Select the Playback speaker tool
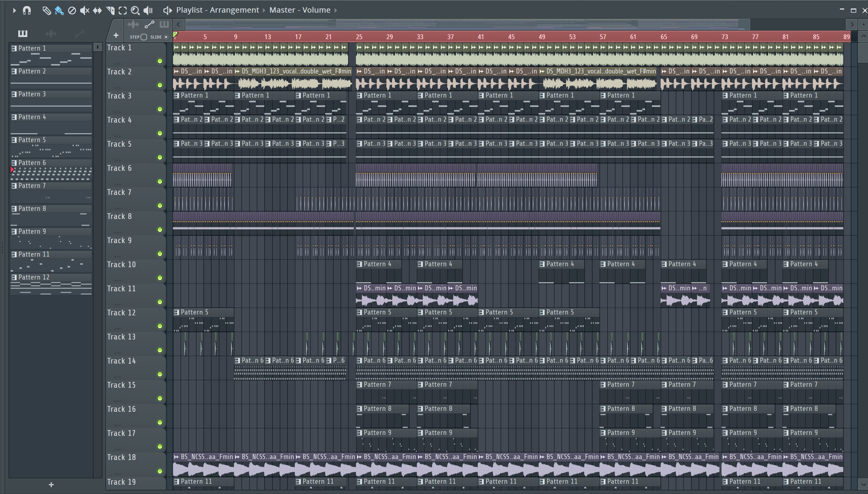This screenshot has width=868, height=494. (148, 11)
